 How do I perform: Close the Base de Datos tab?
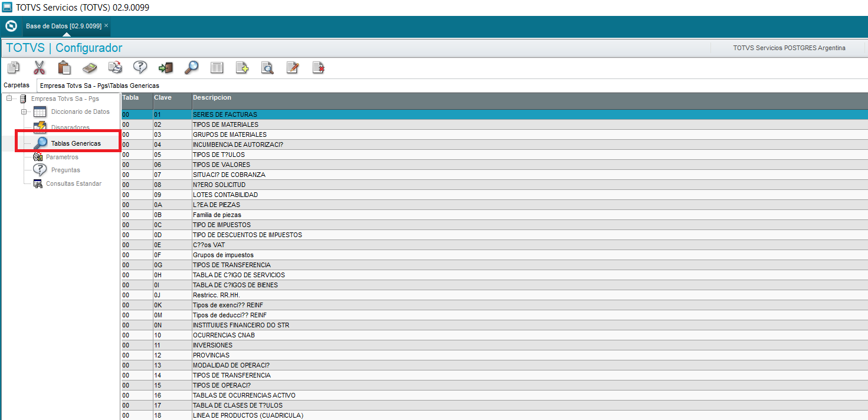click(106, 26)
